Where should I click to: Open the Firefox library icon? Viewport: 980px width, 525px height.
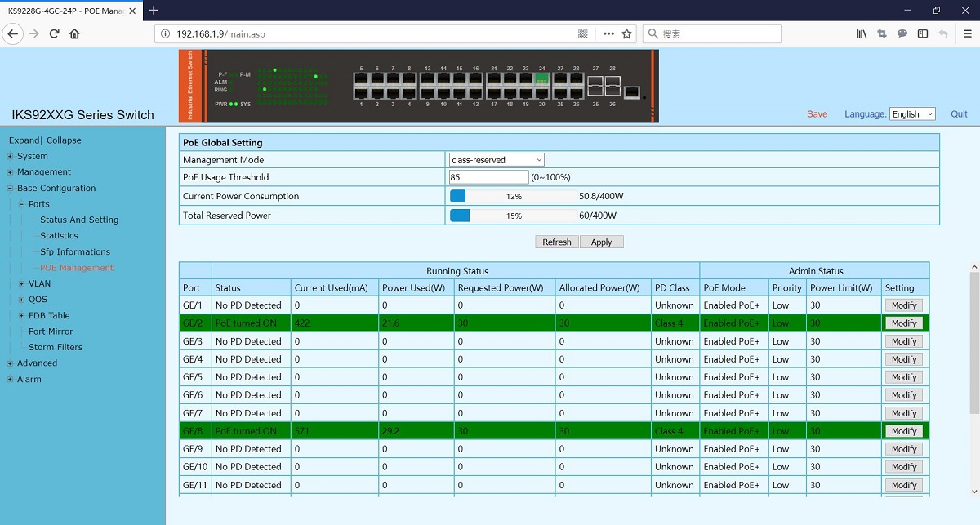pos(862,33)
